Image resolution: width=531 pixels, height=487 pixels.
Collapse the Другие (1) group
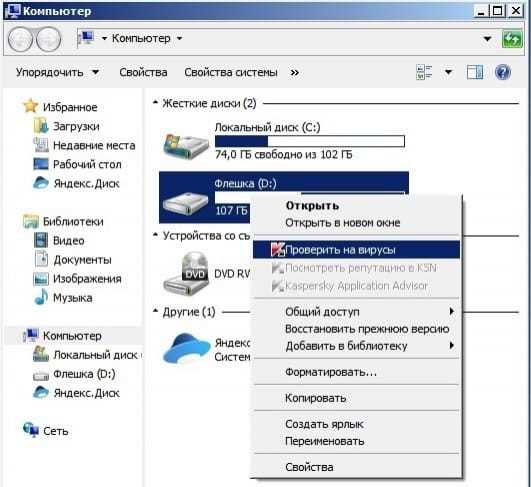pyautogui.click(x=155, y=311)
